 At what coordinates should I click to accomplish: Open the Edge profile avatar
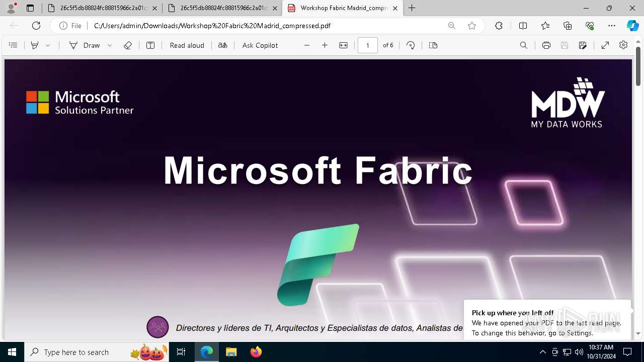11,8
